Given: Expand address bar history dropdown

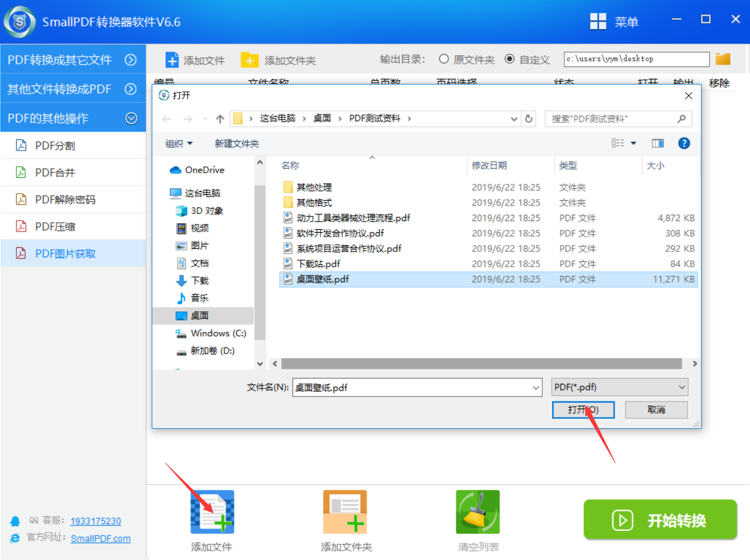Looking at the screenshot, I should point(514,119).
